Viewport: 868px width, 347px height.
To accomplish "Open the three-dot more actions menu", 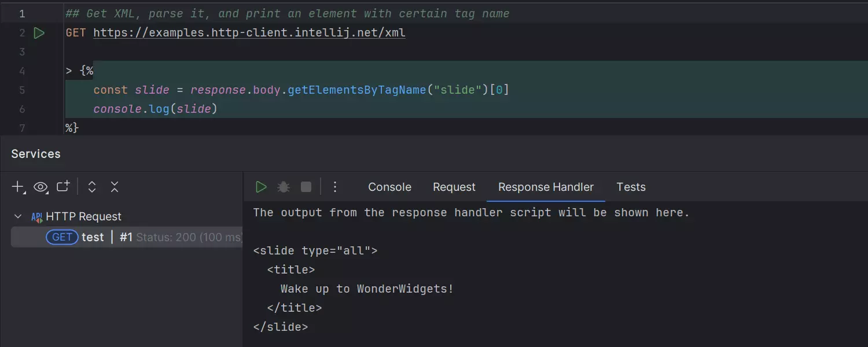I will point(334,187).
